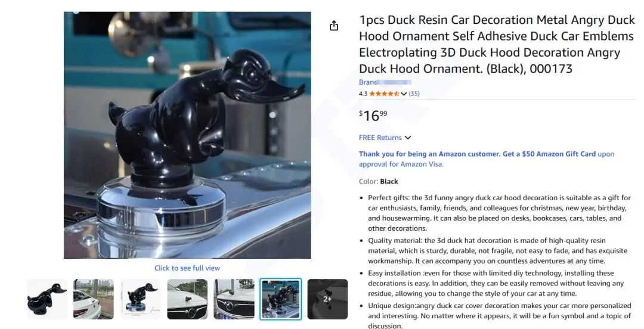Click the $16.99 price
This screenshot has height=329, width=644.
tap(373, 116)
